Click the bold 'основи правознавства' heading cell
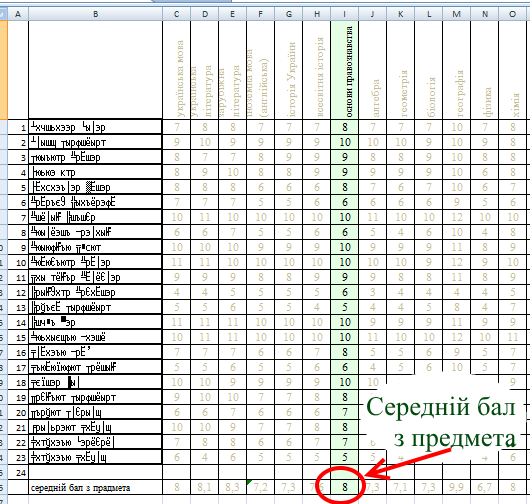This screenshot has height=504, width=530. coord(344,70)
